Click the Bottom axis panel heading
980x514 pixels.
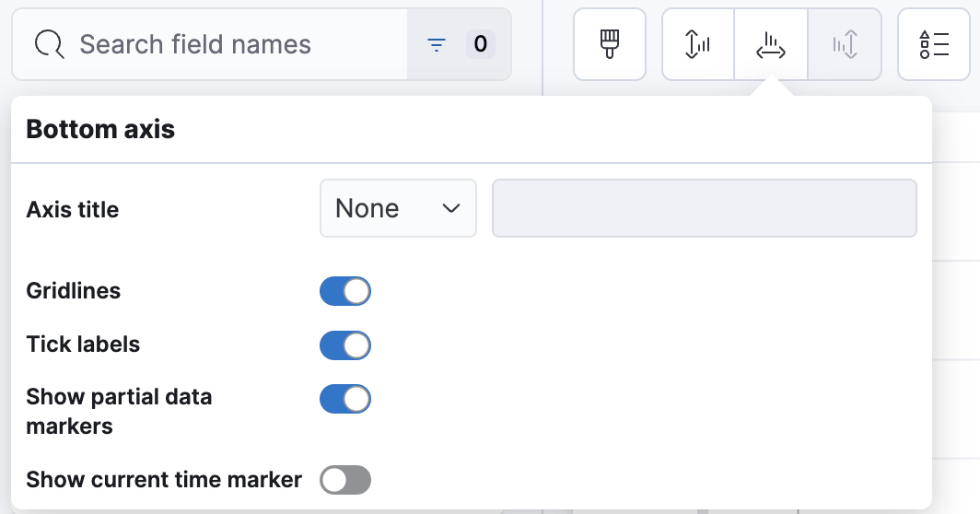(100, 130)
